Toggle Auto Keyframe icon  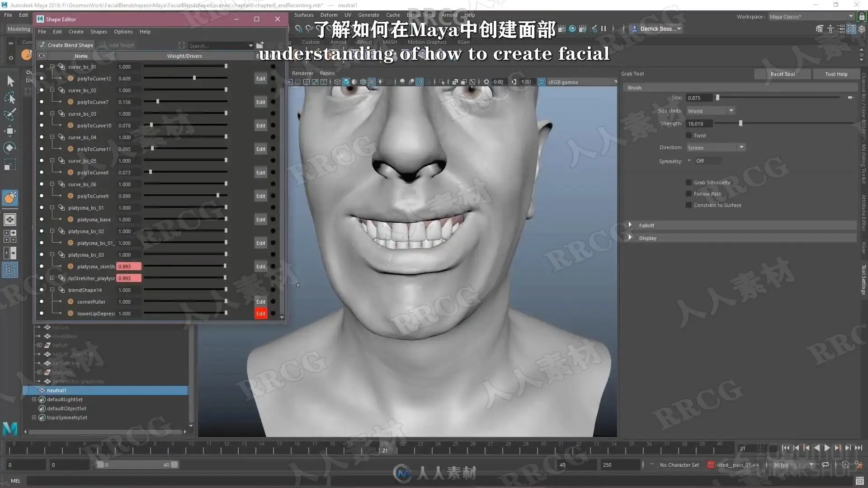click(845, 465)
